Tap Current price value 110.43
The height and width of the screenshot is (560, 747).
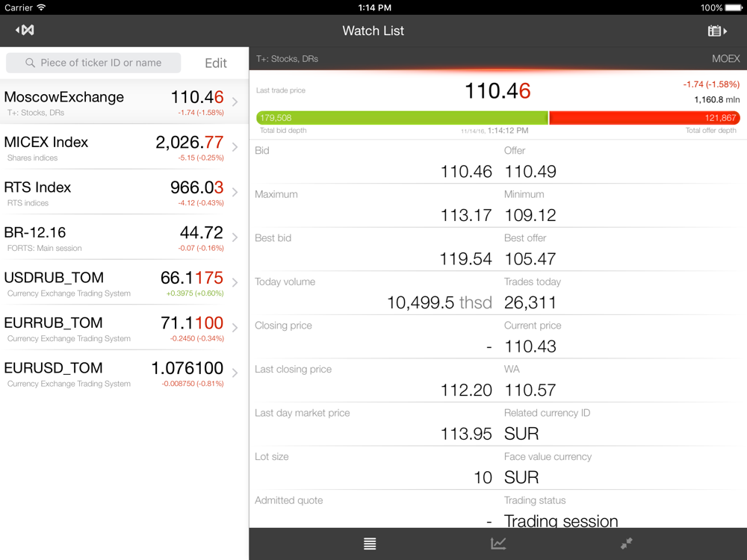click(530, 346)
